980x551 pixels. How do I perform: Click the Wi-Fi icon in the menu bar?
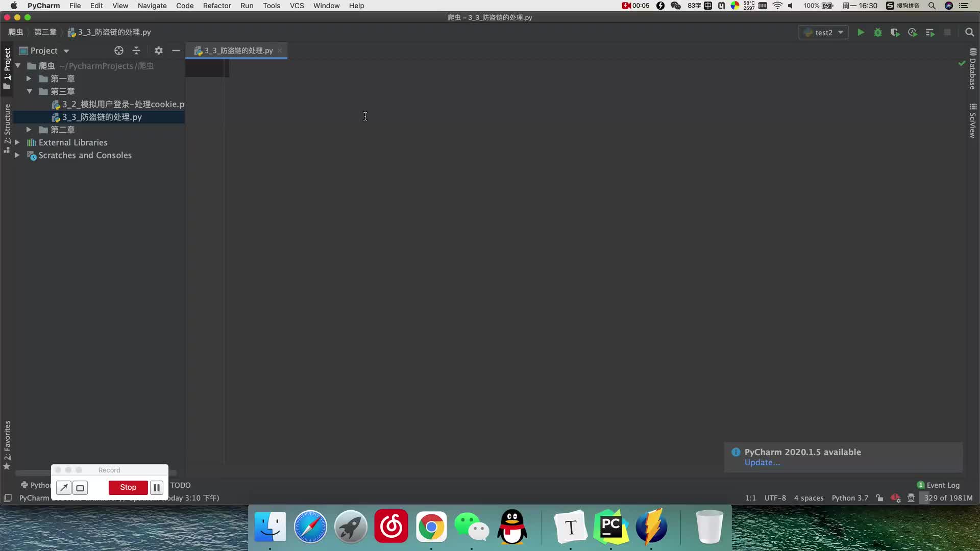[x=777, y=6]
